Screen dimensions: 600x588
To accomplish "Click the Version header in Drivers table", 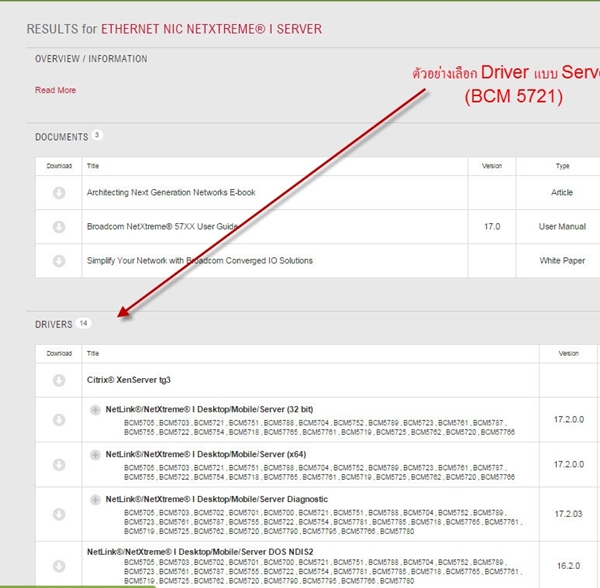I will [x=569, y=353].
